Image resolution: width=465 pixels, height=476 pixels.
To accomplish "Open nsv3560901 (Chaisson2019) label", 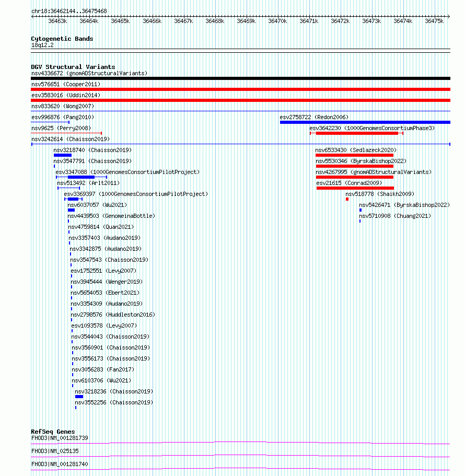I will pos(111,347).
